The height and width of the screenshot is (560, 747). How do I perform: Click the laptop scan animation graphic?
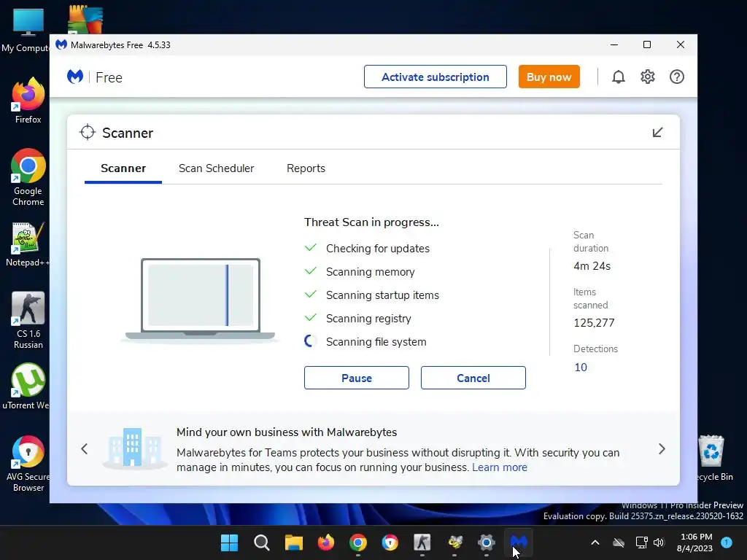click(x=200, y=300)
